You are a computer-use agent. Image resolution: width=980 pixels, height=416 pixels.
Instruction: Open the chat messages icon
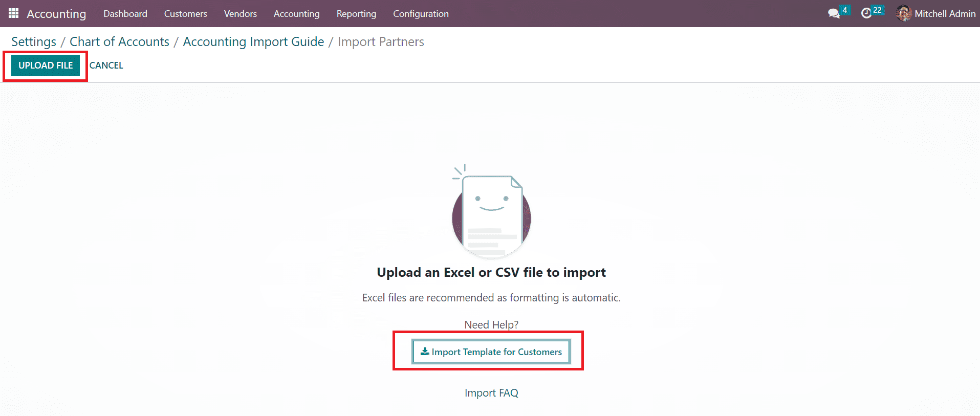point(834,14)
